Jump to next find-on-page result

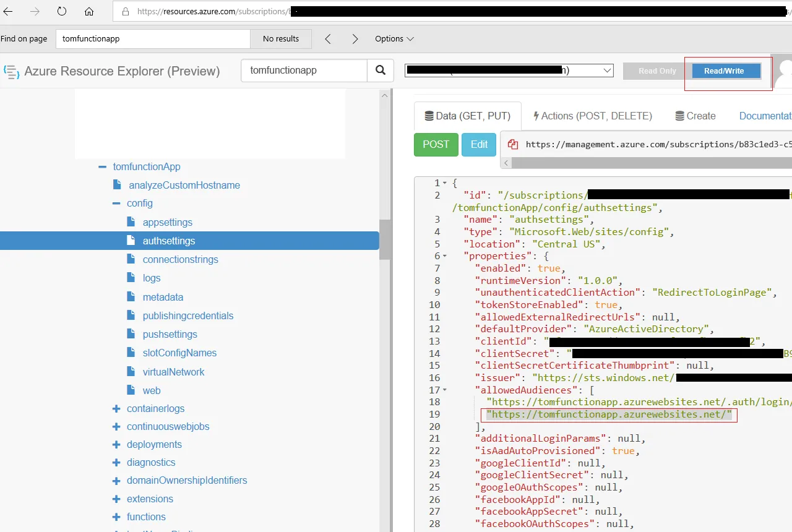click(x=355, y=38)
